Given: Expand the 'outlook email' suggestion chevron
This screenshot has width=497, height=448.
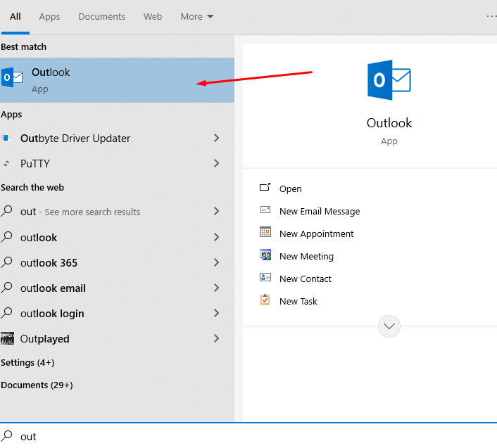Looking at the screenshot, I should point(217,288).
